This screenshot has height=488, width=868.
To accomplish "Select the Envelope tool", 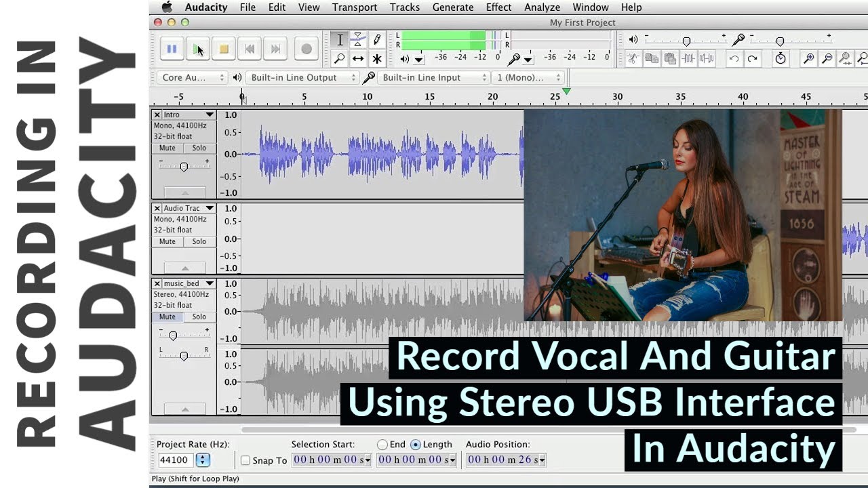I will tap(358, 40).
